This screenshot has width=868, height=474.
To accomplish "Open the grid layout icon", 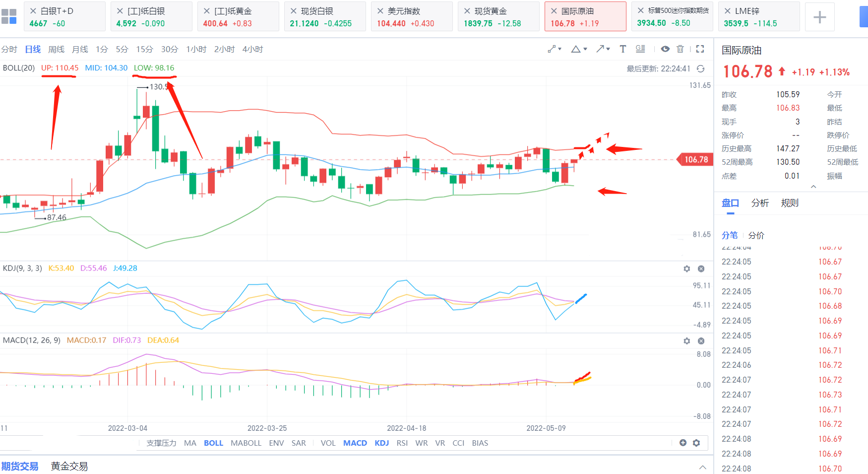I will point(9,16).
